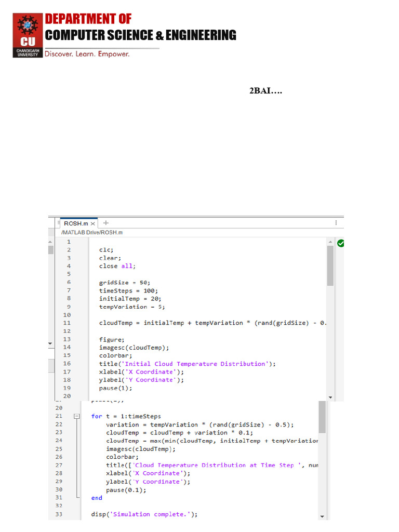Add a new editor tab with the plus icon

[x=106, y=223]
